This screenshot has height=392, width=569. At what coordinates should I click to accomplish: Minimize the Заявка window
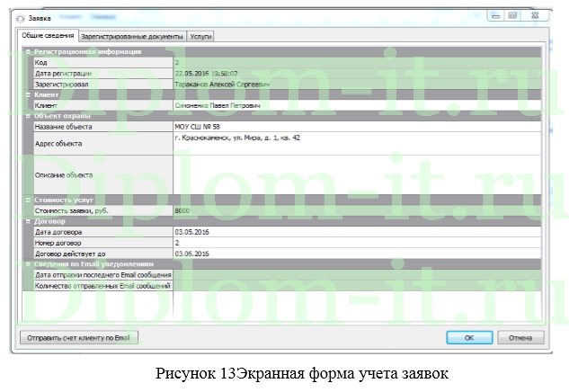[495, 15]
